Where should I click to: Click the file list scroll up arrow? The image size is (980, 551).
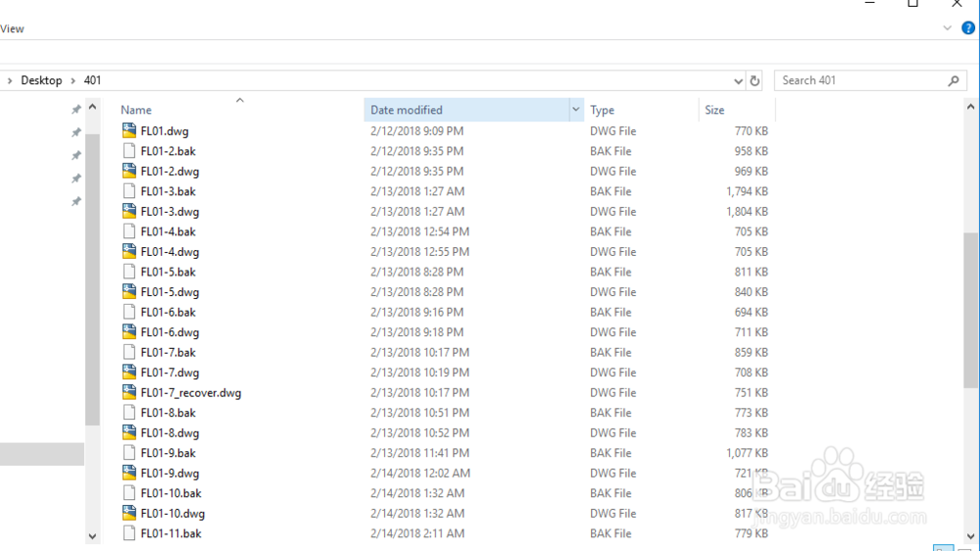(970, 107)
